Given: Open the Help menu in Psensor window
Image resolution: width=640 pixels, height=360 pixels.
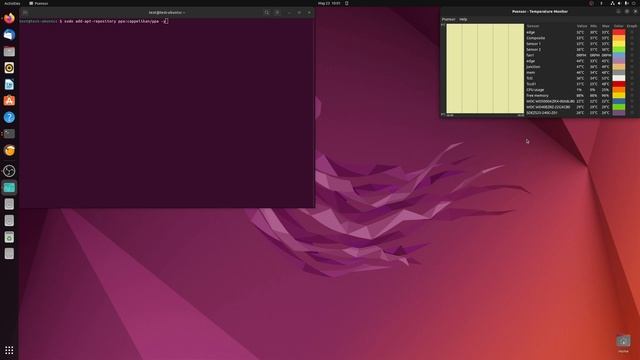Looking at the screenshot, I should [463, 19].
